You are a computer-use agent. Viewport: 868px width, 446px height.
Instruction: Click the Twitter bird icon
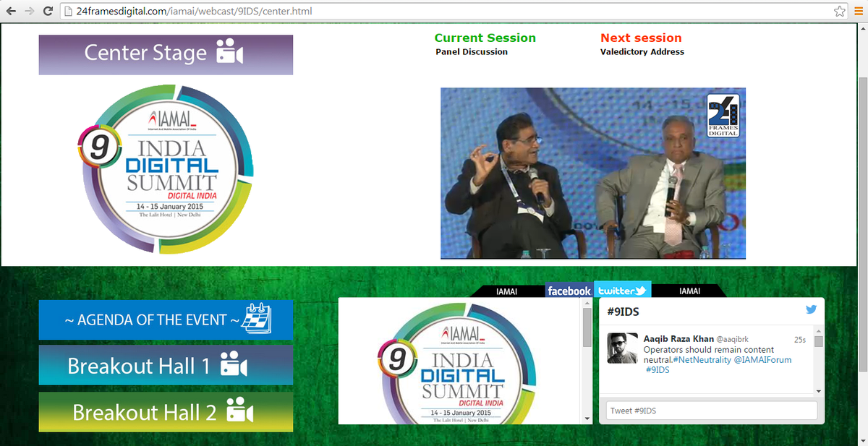click(811, 309)
